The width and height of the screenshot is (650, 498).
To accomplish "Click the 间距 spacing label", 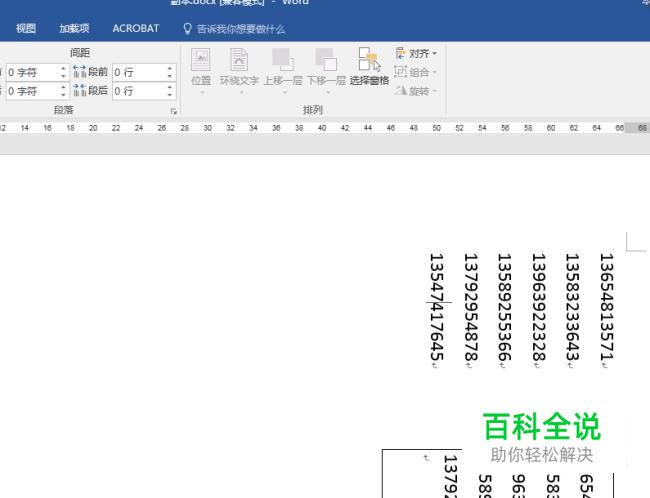I will [80, 53].
